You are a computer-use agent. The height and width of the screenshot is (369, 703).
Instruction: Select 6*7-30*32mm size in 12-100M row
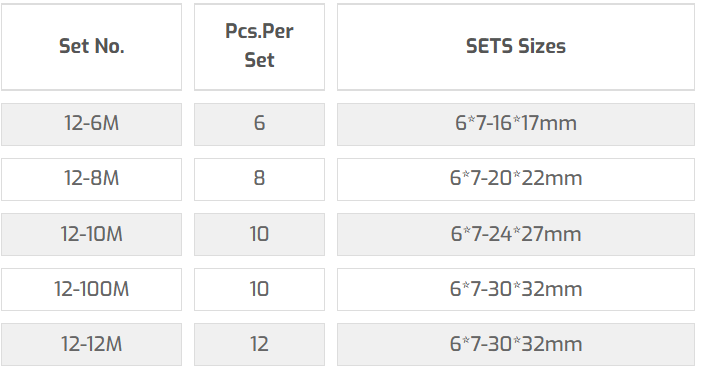[516, 289]
